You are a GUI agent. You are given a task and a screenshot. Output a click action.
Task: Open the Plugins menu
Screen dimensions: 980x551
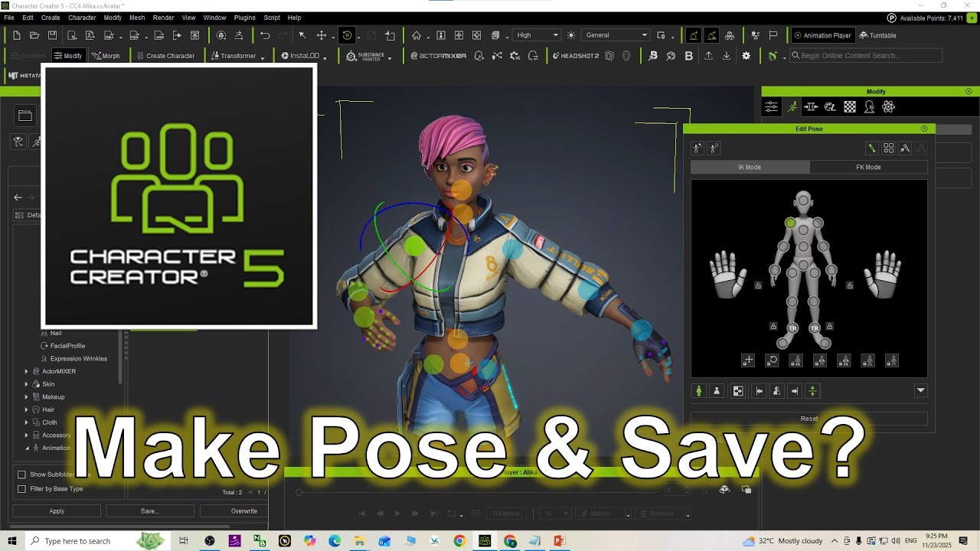(245, 18)
